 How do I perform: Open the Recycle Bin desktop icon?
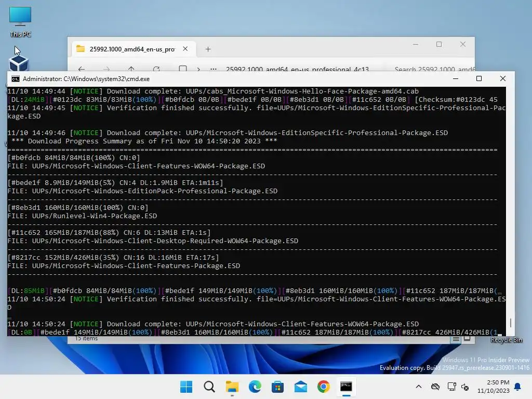(506, 340)
